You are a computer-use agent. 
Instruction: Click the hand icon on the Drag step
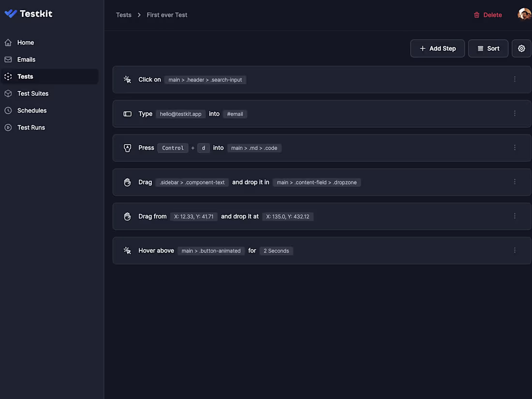pyautogui.click(x=127, y=182)
